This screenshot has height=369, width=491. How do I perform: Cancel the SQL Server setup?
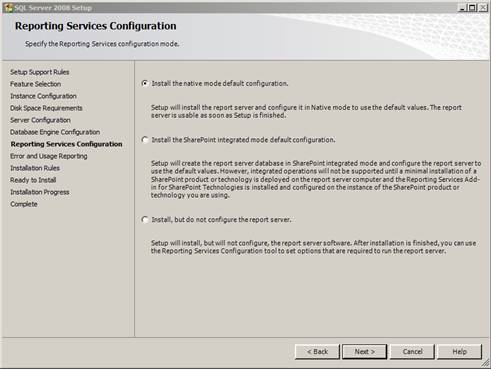pos(412,352)
